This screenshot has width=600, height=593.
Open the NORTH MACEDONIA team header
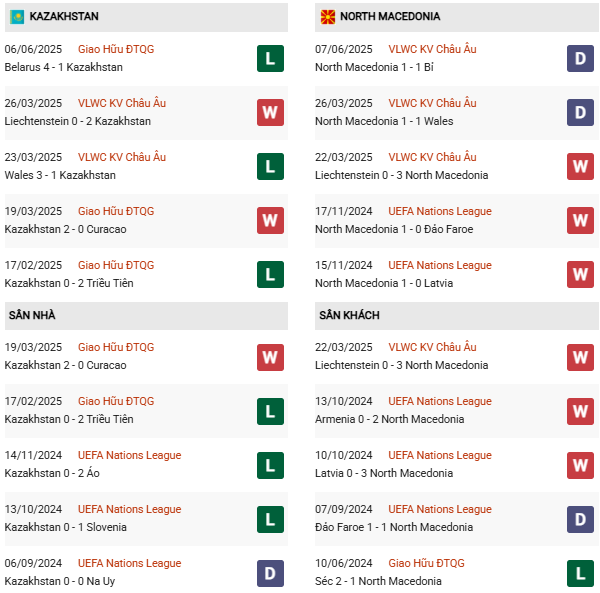389,17
